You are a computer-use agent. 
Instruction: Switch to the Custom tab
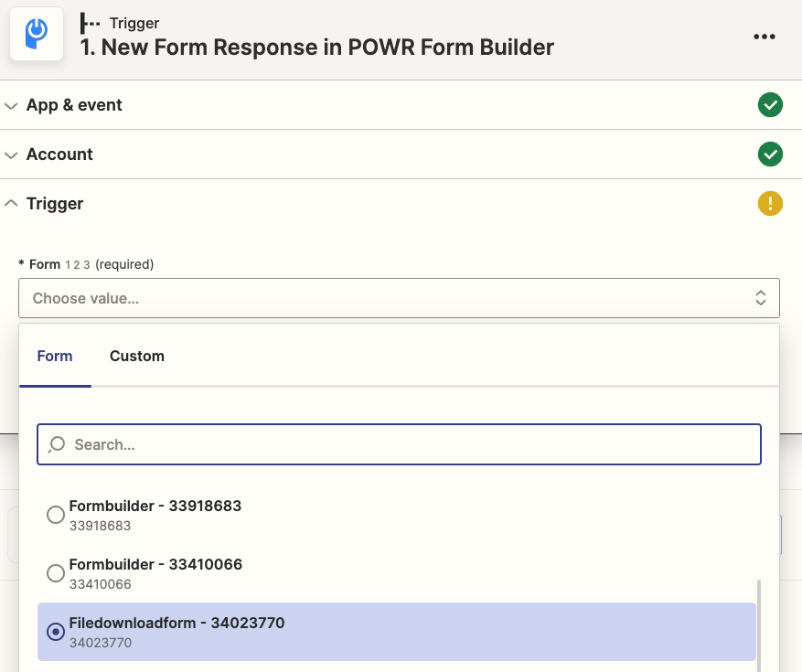137,356
